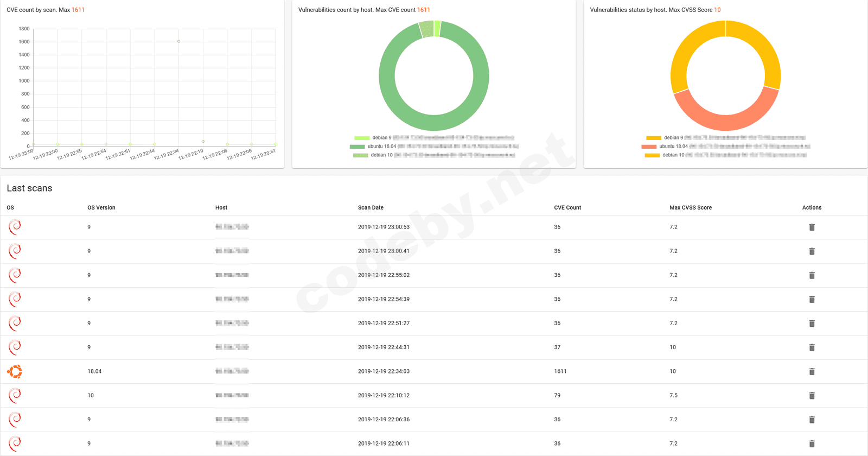Click Debian logo for version 10 row

(15, 395)
